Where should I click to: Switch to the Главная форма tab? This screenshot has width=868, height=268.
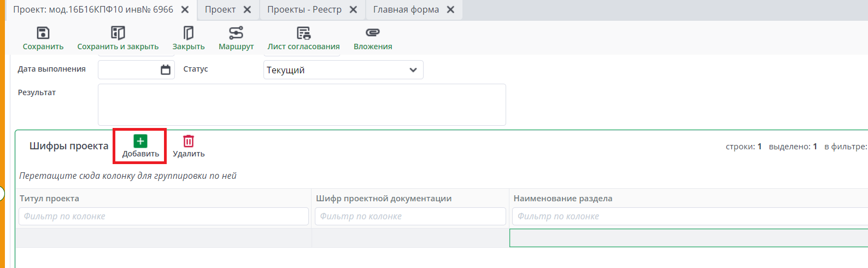tap(406, 10)
